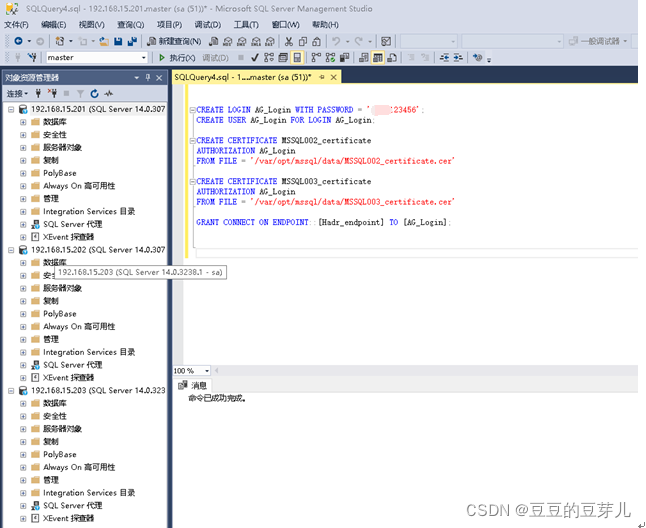Toggle IntelliSense enabled button
Screen dimensions: 646x528
tap(297, 57)
